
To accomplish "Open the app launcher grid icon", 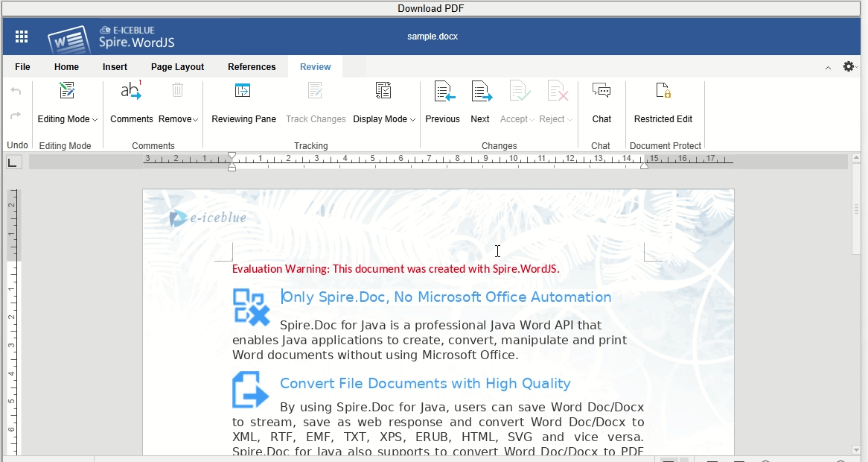I will pos(22,37).
